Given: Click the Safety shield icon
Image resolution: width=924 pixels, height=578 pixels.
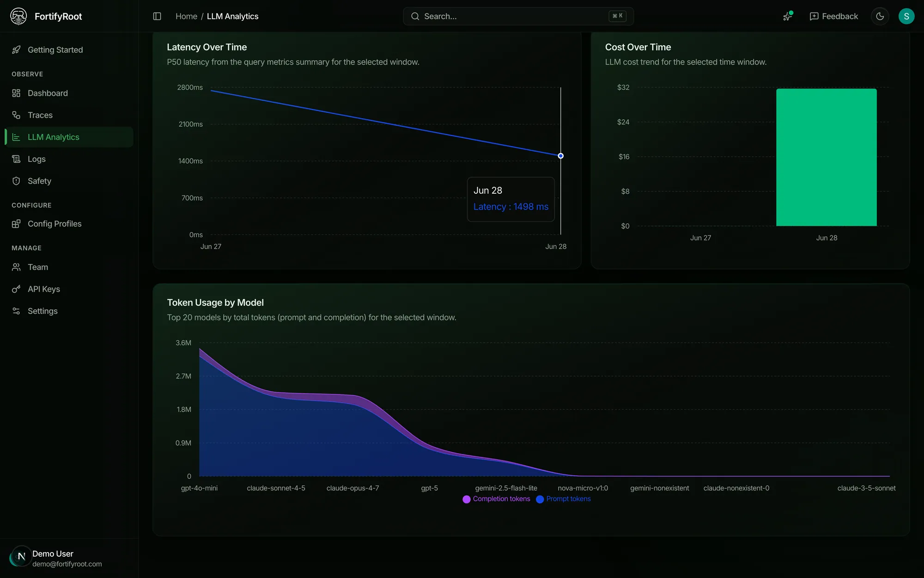Looking at the screenshot, I should point(16,181).
